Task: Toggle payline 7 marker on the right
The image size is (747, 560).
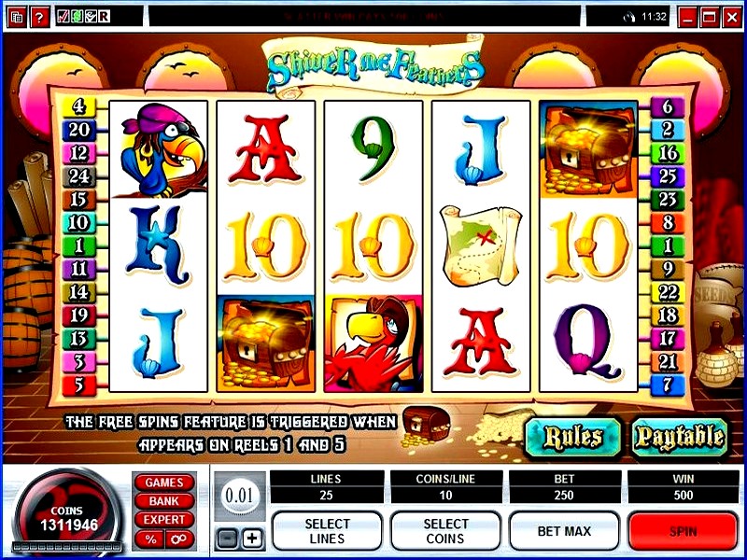Action: coord(668,385)
